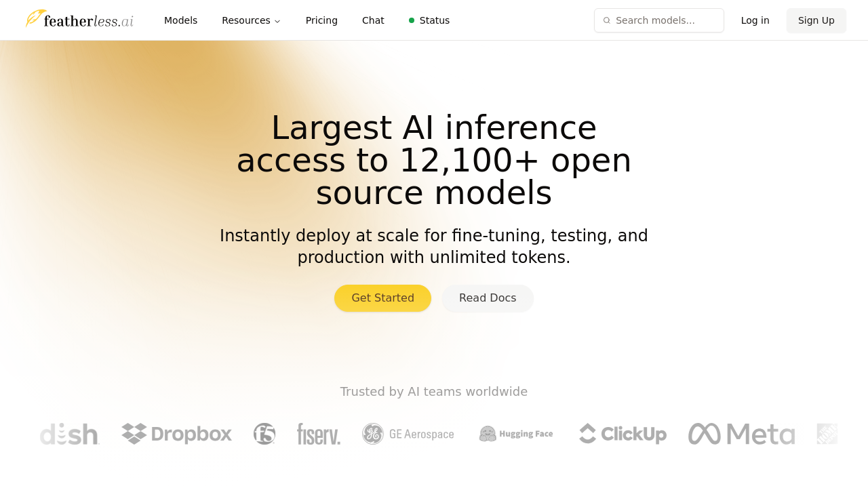Click the search magnifier icon

[606, 20]
